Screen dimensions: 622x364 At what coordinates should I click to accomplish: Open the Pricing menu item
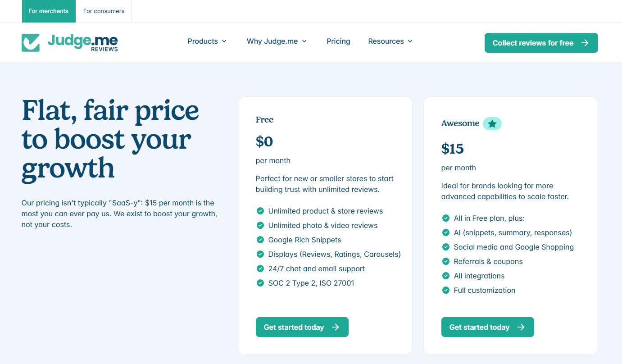338,41
